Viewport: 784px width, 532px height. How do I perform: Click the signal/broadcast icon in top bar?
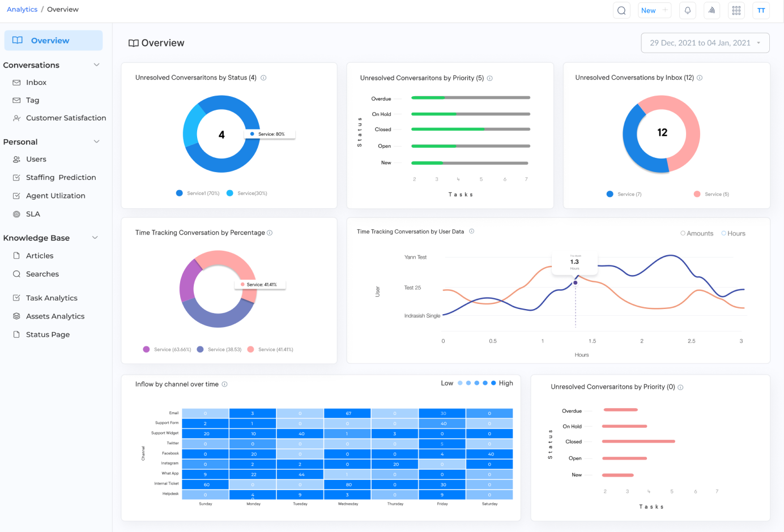coord(711,10)
